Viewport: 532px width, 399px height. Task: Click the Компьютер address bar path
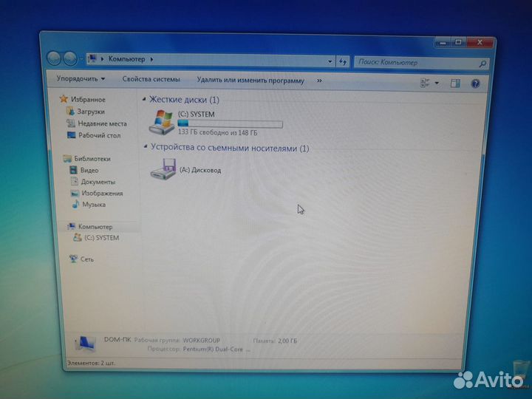(126, 58)
